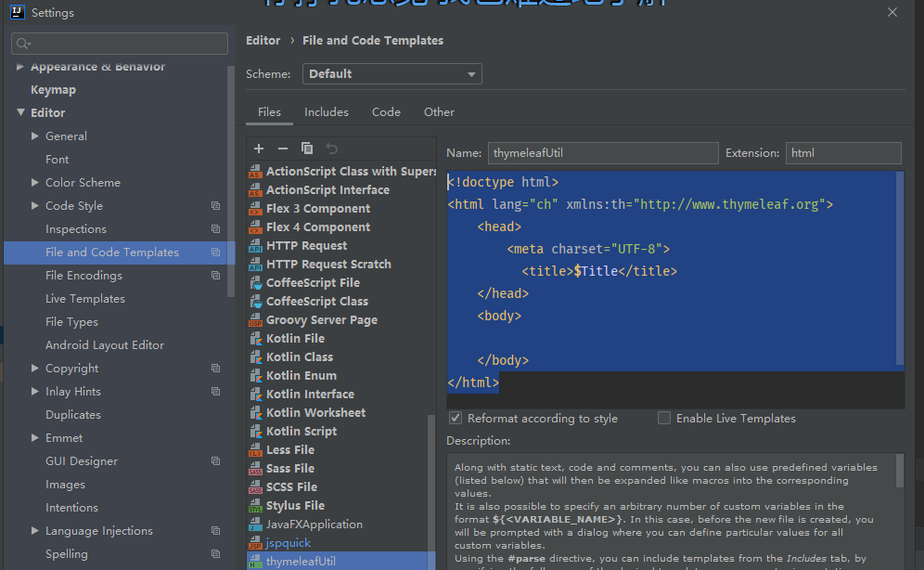Screen dimensions: 924x570
Task: Click the HTTP Request Scratch icon
Action: pyautogui.click(x=255, y=265)
